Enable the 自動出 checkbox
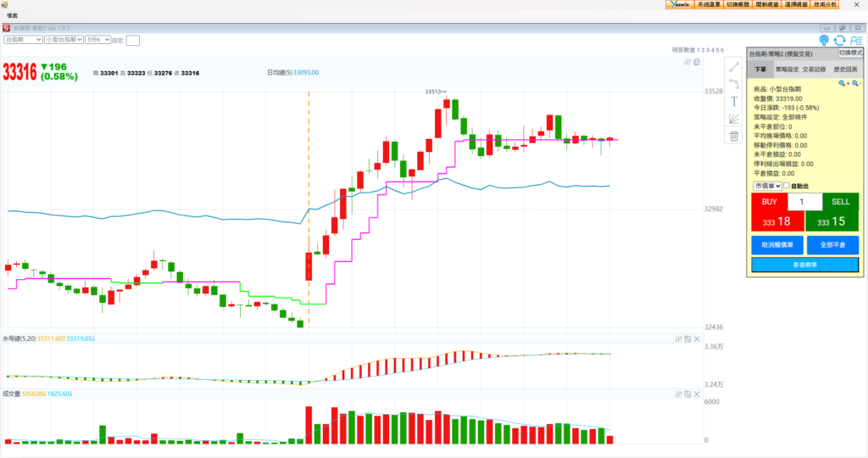 787,186
